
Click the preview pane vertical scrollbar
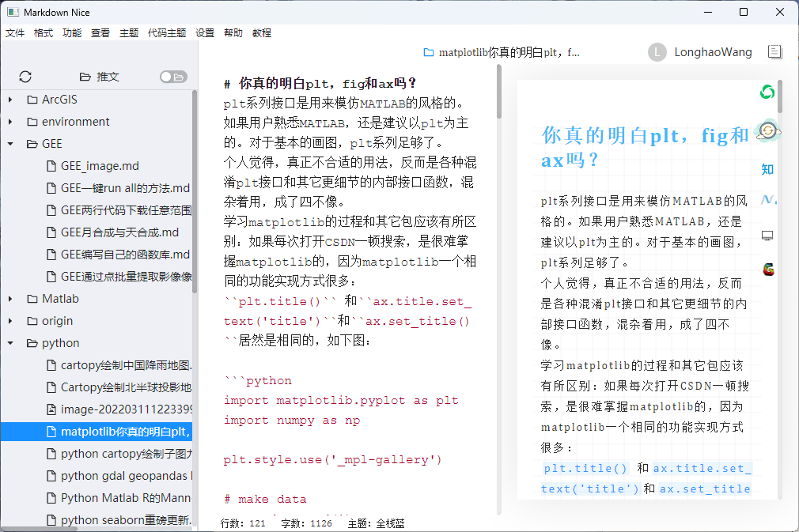(780, 97)
